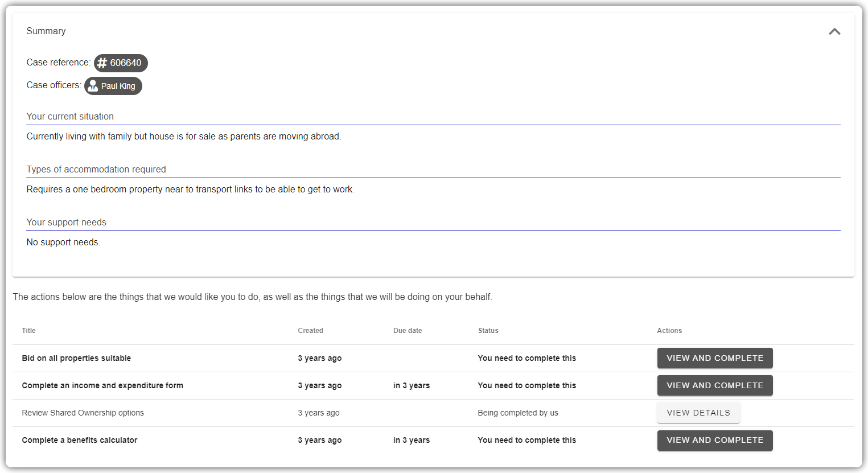868x473 pixels.
Task: Click due date of income and expenditure row
Action: [412, 385]
